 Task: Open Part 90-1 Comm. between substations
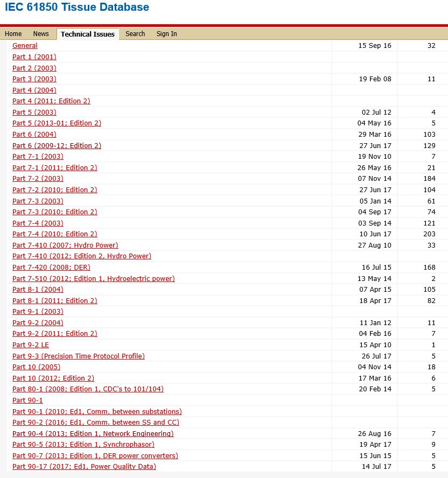point(97,411)
